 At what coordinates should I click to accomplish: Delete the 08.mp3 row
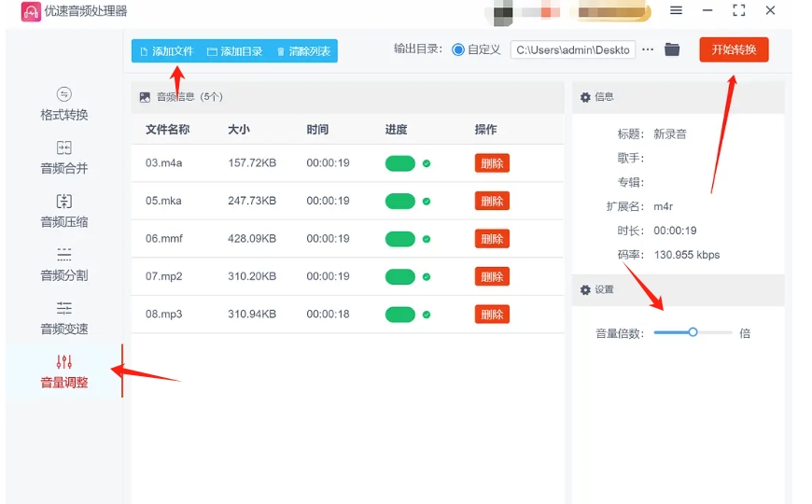click(x=492, y=315)
